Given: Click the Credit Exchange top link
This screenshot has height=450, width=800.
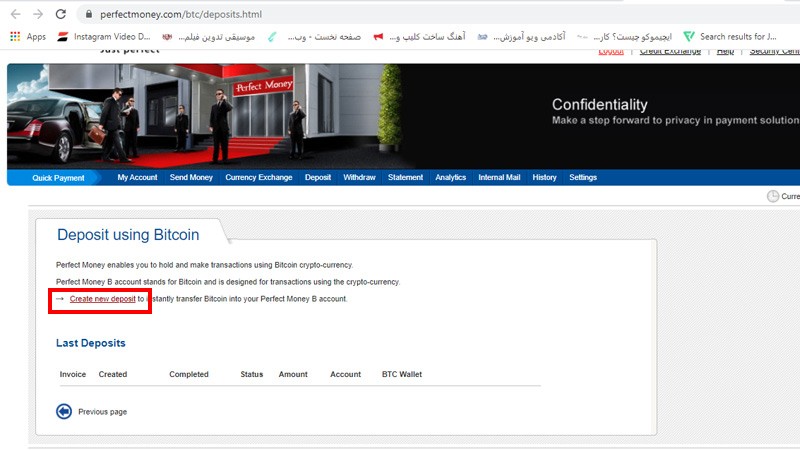Looking at the screenshot, I should pyautogui.click(x=670, y=52).
